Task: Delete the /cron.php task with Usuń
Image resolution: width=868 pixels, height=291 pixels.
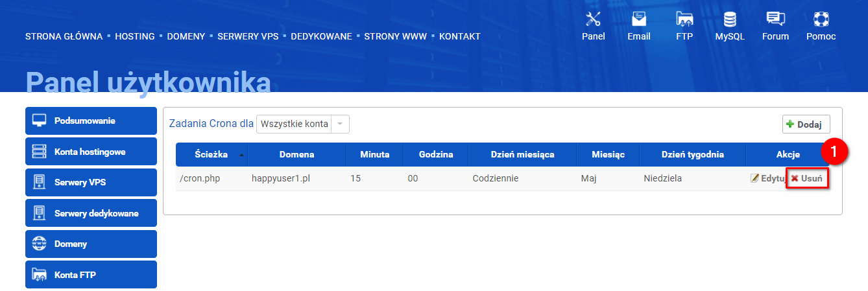Action: (x=807, y=178)
